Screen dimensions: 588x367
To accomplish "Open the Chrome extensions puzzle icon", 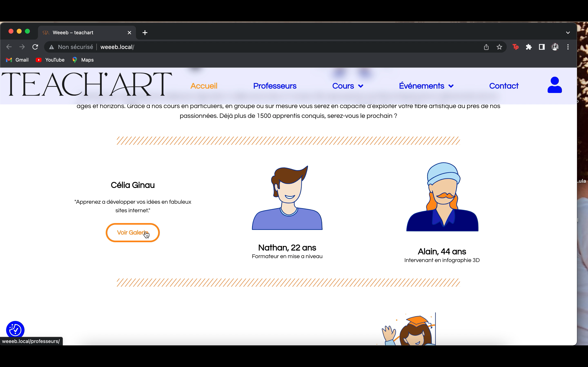I will (528, 47).
